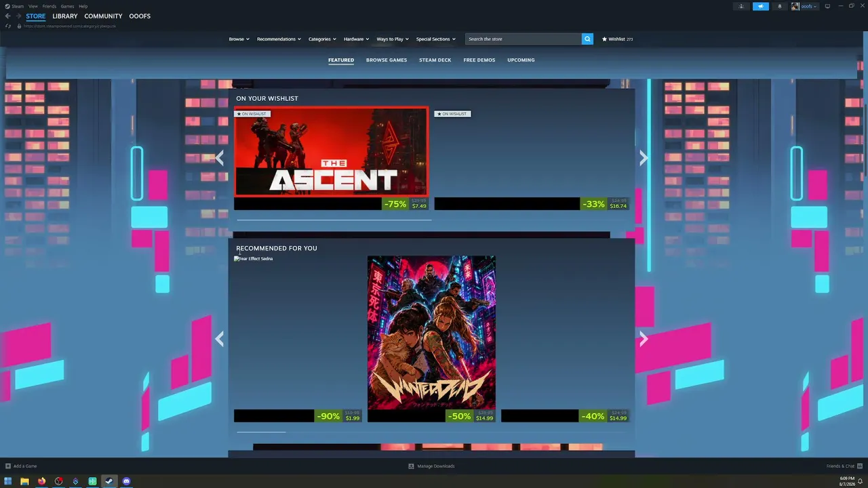Screen dimensions: 868x488
Task: Open announcements megaphone icon
Action: click(761, 6)
